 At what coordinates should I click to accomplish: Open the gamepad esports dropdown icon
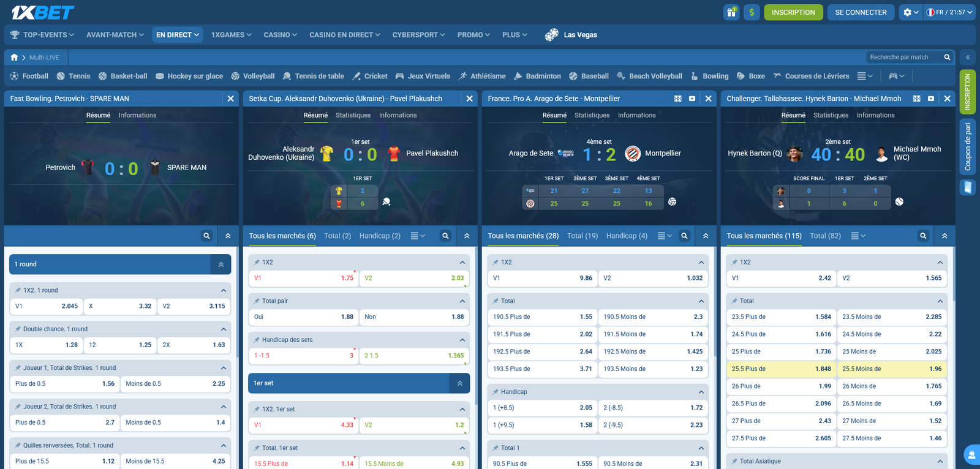[x=897, y=76]
